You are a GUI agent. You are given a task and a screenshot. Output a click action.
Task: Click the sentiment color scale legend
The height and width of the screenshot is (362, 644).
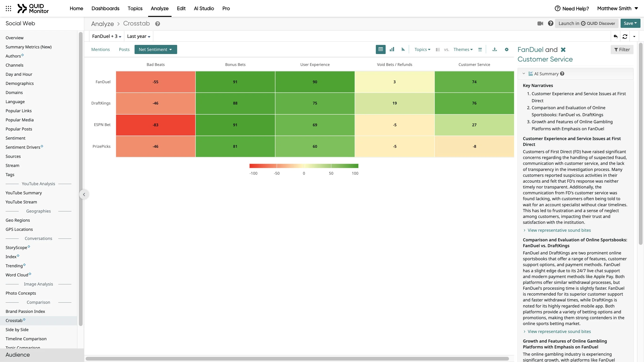coord(304,166)
